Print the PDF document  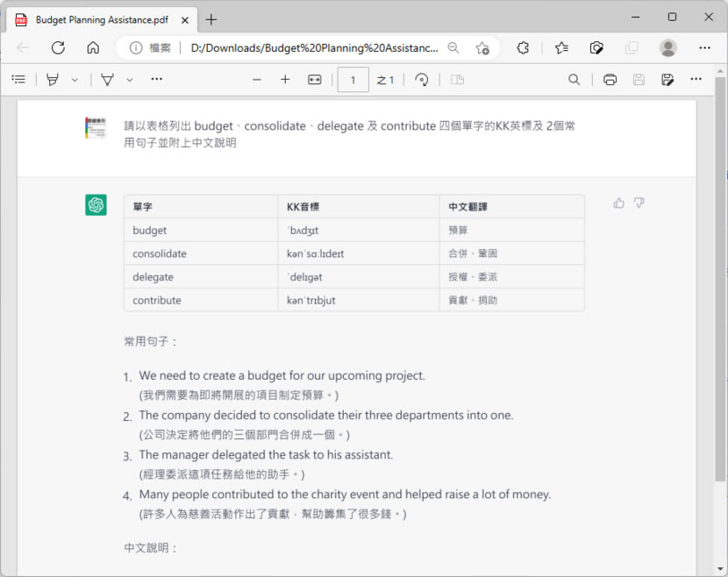pyautogui.click(x=610, y=80)
